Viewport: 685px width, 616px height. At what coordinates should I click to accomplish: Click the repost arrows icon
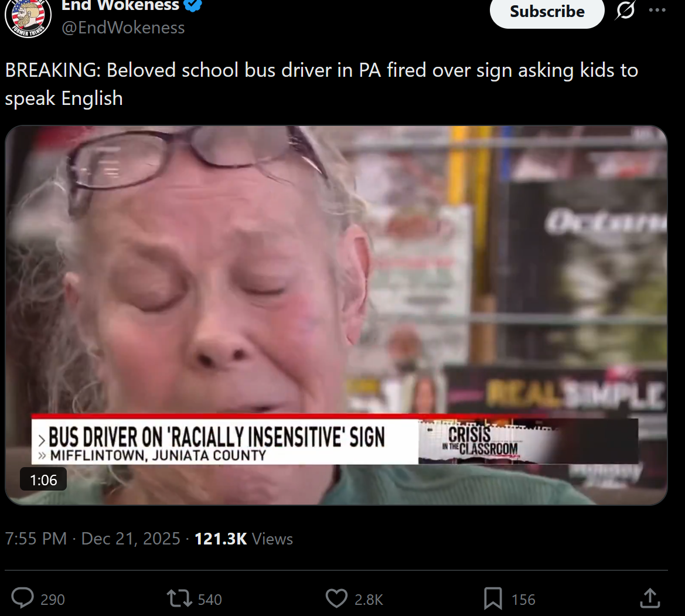[x=179, y=598]
